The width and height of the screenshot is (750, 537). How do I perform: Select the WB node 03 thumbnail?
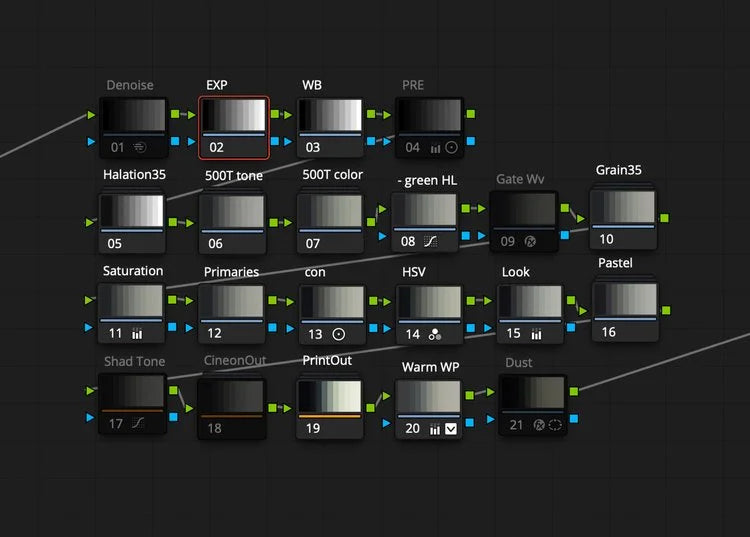[x=331, y=115]
